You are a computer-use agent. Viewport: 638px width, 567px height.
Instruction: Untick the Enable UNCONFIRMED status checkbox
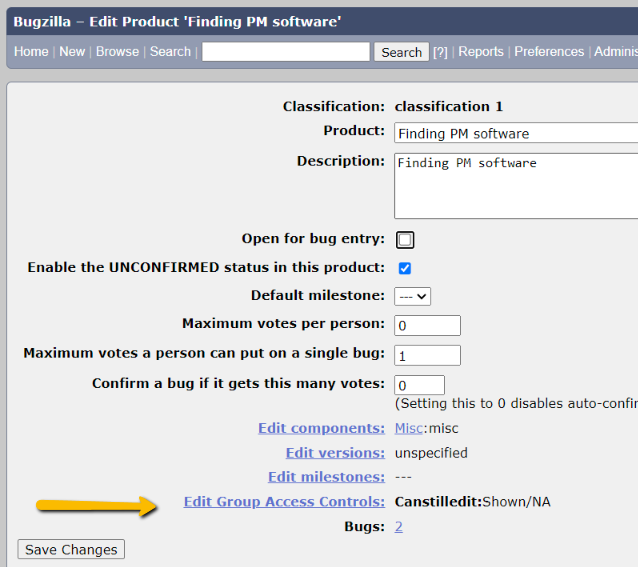point(405,268)
